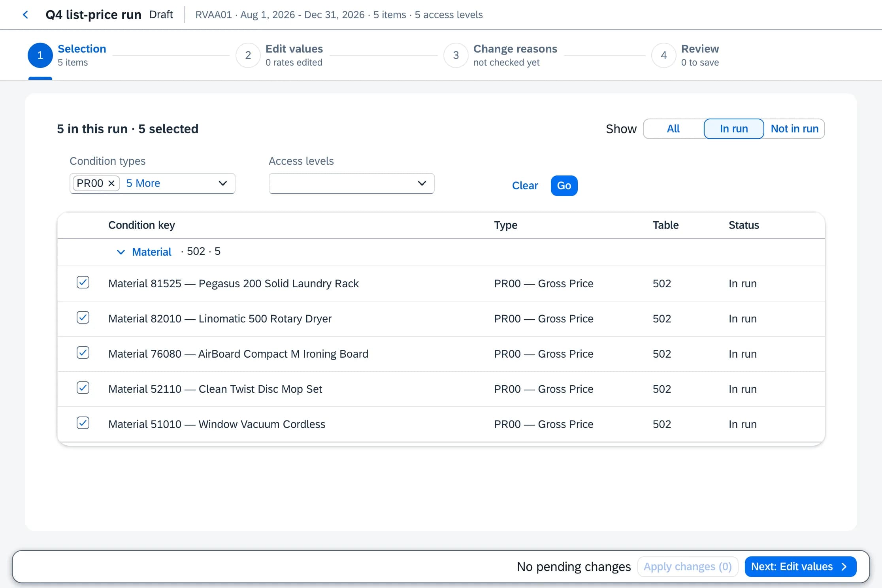The width and height of the screenshot is (882, 588).
Task: Uncheck Material 76080 AirBoard Ironing Board
Action: (83, 353)
